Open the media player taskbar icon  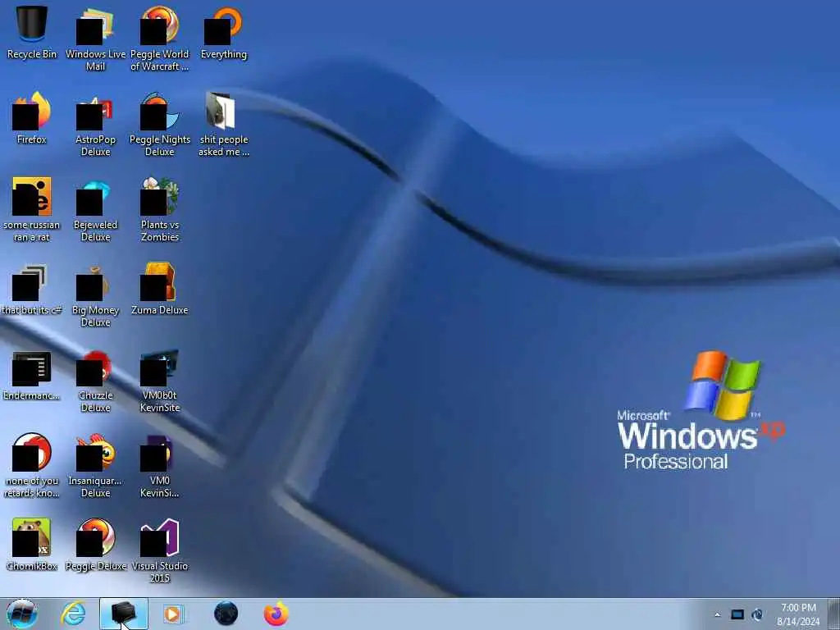[x=173, y=614]
